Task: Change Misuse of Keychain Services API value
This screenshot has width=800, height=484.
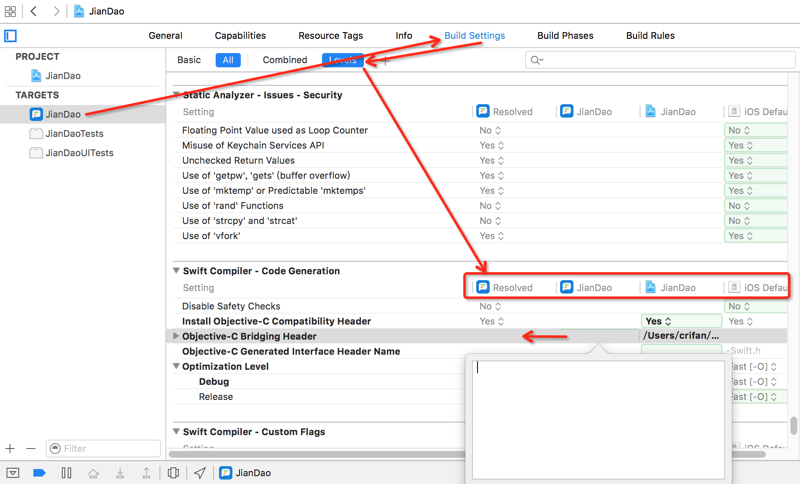Action: pos(492,145)
